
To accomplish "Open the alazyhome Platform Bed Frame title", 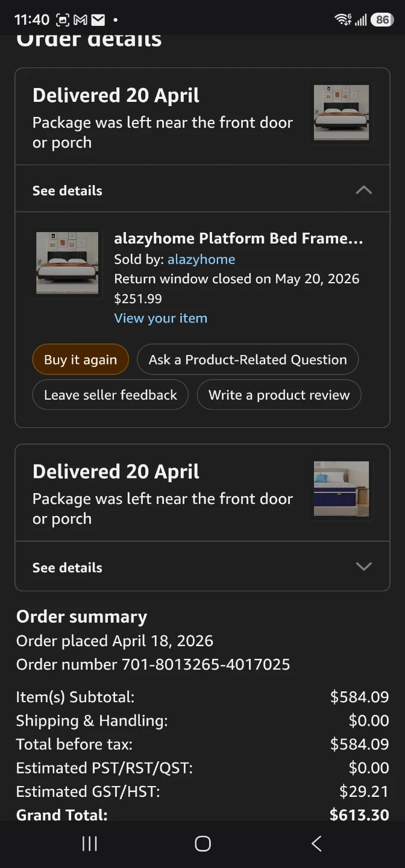I will [x=239, y=239].
